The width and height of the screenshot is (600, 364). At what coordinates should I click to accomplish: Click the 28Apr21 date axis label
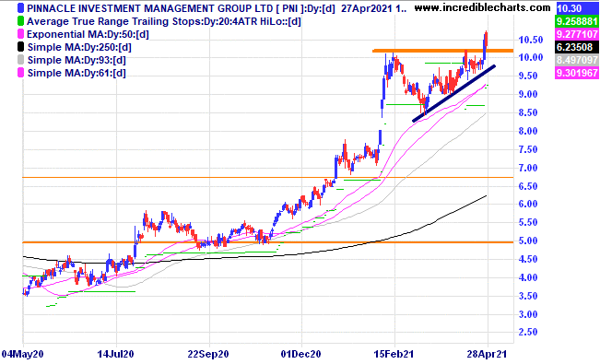coord(487,354)
